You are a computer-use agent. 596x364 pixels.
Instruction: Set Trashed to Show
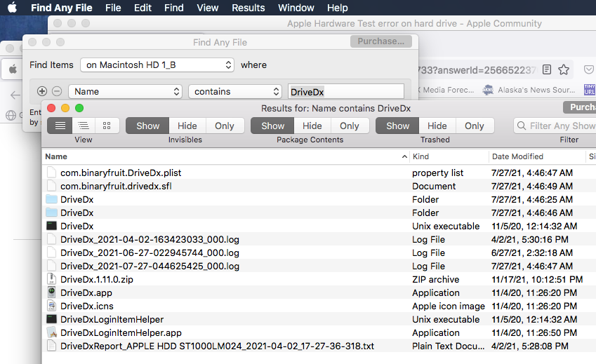(397, 126)
